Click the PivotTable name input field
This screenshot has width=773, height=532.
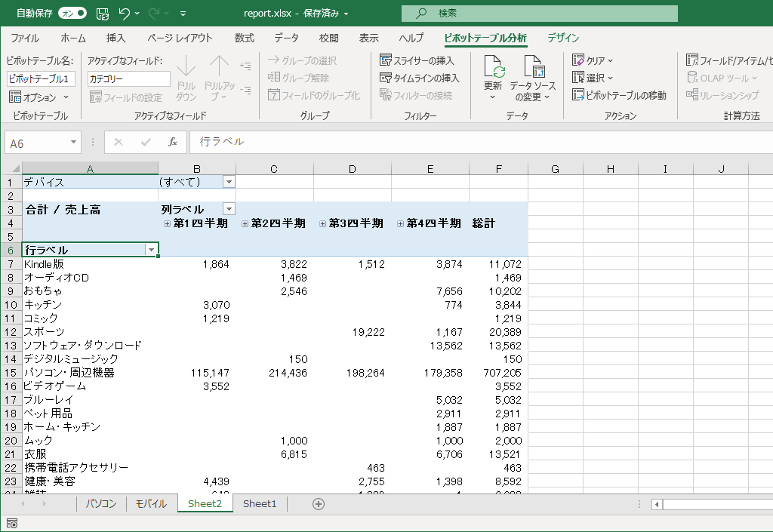pyautogui.click(x=41, y=78)
